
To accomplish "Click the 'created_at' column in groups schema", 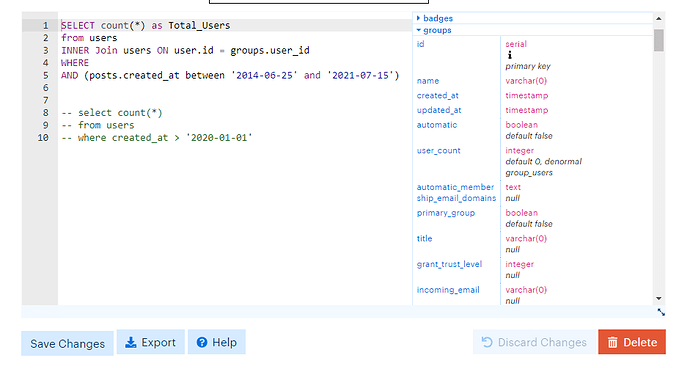I will click(x=437, y=96).
